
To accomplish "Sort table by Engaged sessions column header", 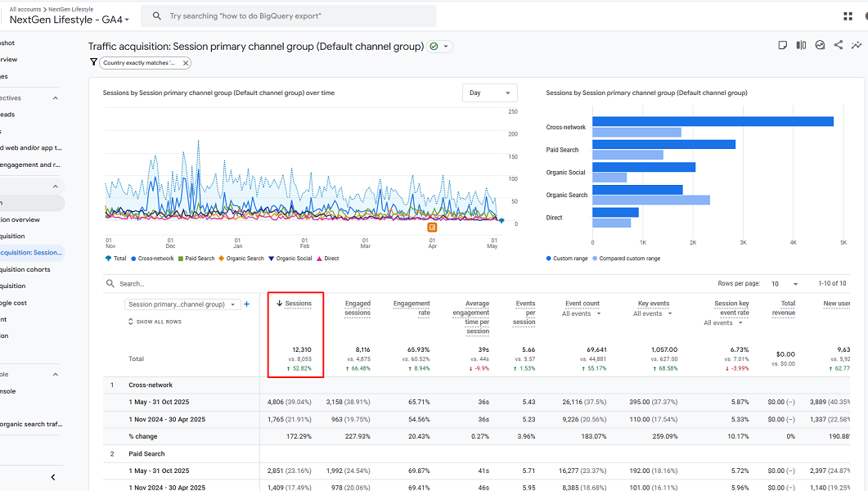I will pyautogui.click(x=358, y=308).
